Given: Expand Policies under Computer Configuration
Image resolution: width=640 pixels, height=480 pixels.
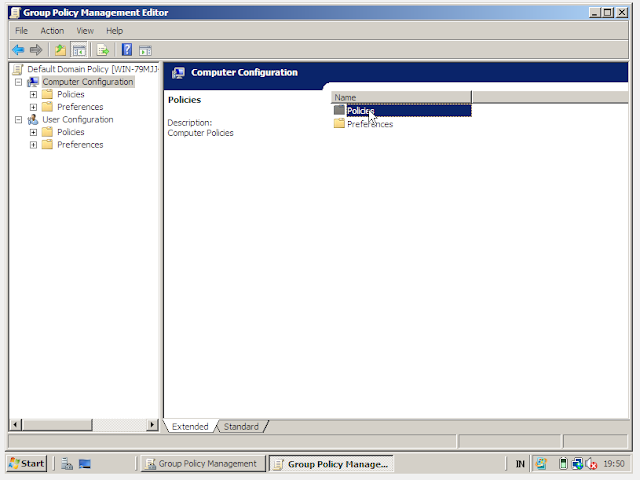Looking at the screenshot, I should click(x=33, y=95).
